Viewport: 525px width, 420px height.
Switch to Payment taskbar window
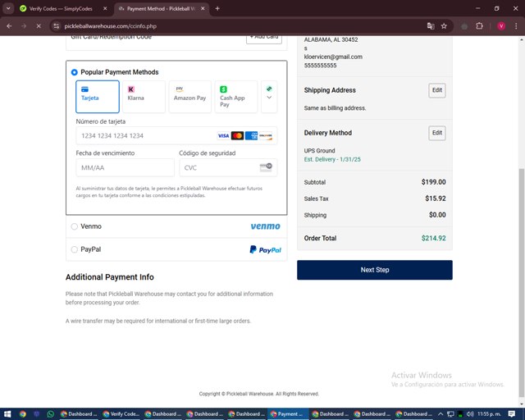tap(288, 414)
